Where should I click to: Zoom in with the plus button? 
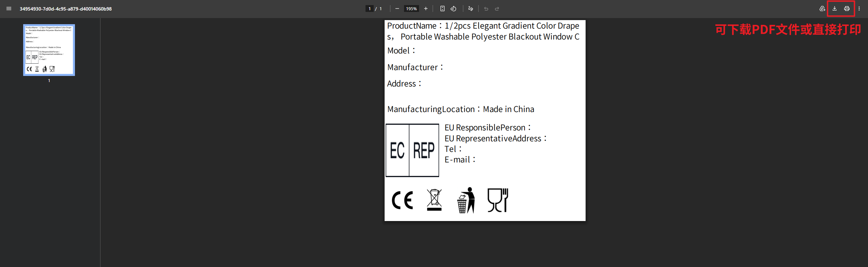point(426,9)
